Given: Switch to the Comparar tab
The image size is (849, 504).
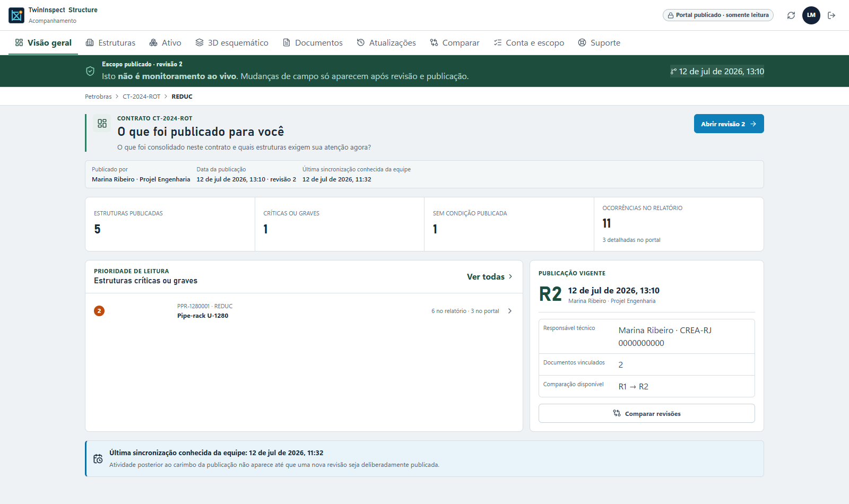Looking at the screenshot, I should point(455,42).
